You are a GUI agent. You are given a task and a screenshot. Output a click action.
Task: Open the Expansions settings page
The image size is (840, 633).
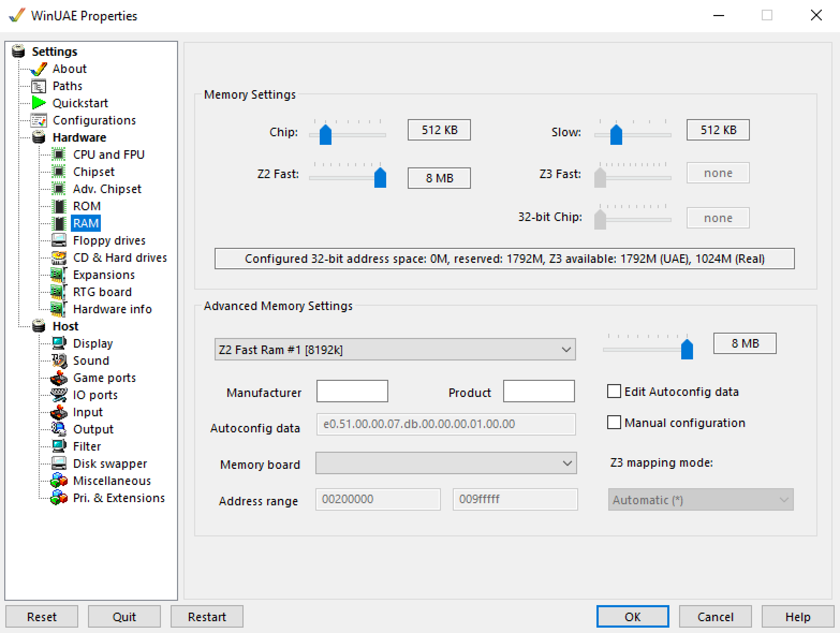104,275
